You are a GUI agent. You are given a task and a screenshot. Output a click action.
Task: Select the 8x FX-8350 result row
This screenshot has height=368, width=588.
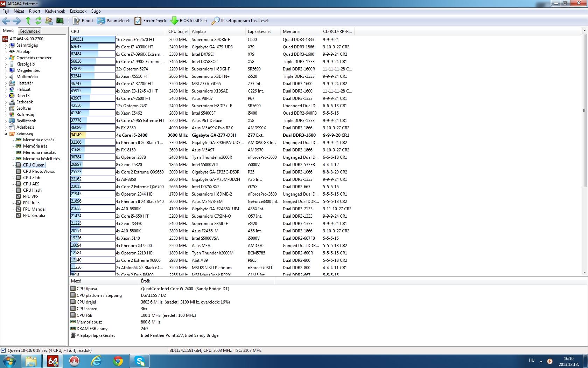(212, 128)
